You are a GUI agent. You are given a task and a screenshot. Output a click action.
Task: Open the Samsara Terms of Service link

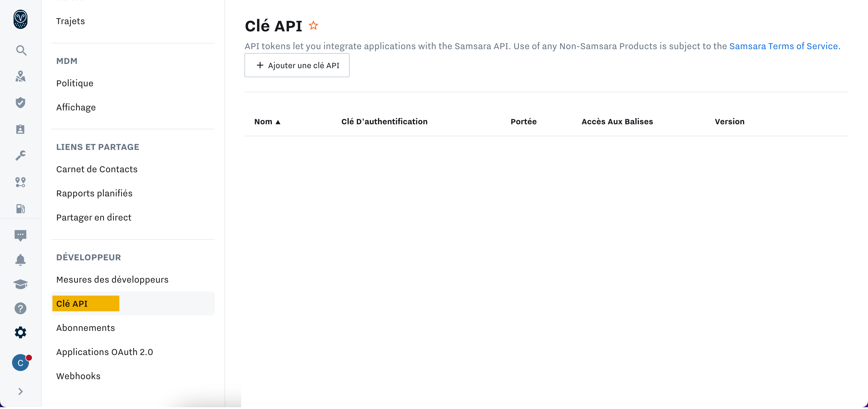pos(785,46)
